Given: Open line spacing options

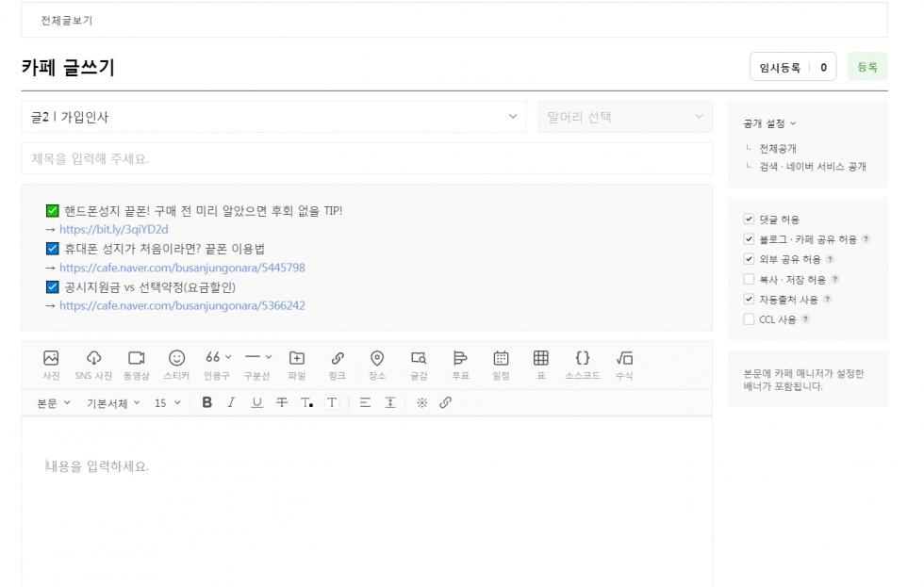Looking at the screenshot, I should coord(390,402).
